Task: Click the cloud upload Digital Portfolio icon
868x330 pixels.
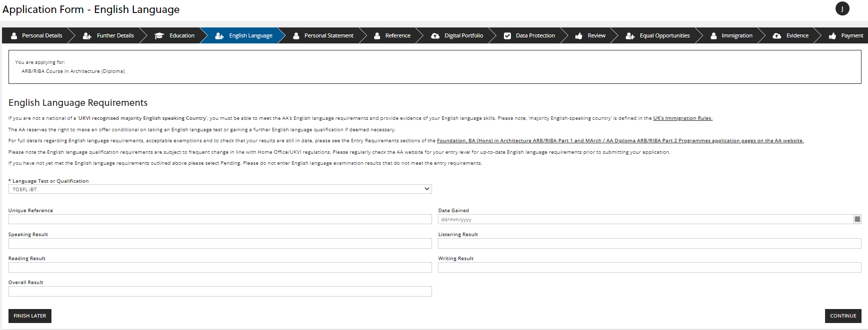Action: tap(435, 36)
